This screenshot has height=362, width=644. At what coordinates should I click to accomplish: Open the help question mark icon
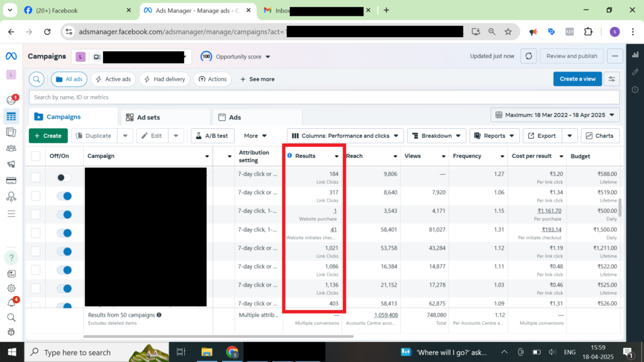pos(11,257)
